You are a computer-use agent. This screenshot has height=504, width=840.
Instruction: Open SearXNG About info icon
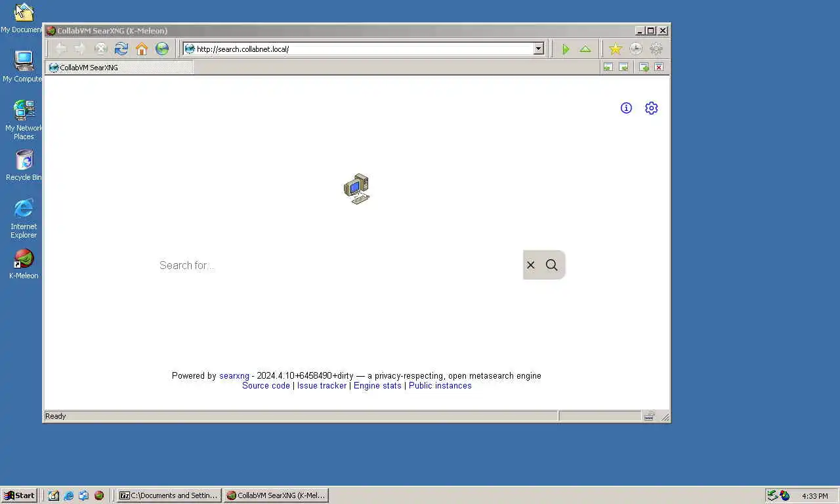pyautogui.click(x=626, y=108)
